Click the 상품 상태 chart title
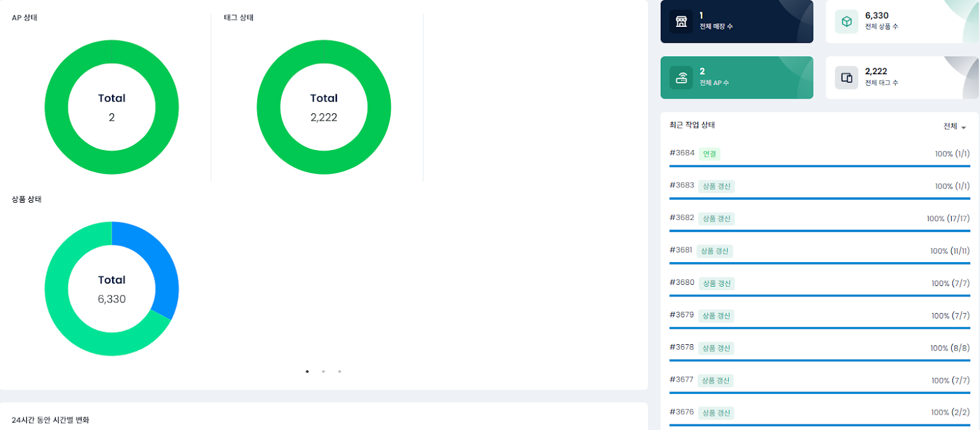Viewport: 980px width, 430px height. [x=26, y=200]
